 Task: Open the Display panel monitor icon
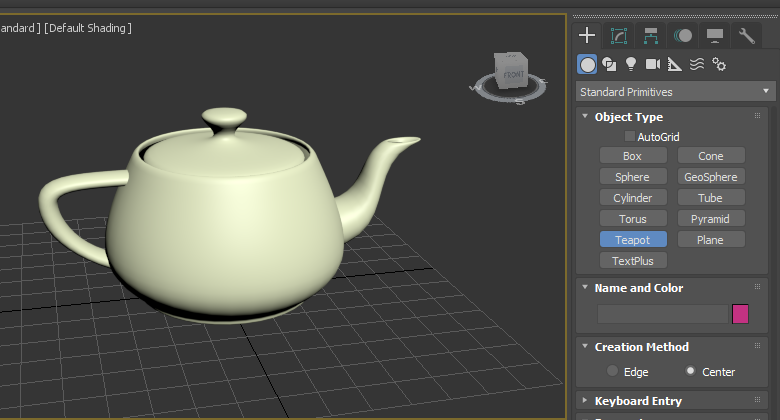click(x=715, y=36)
